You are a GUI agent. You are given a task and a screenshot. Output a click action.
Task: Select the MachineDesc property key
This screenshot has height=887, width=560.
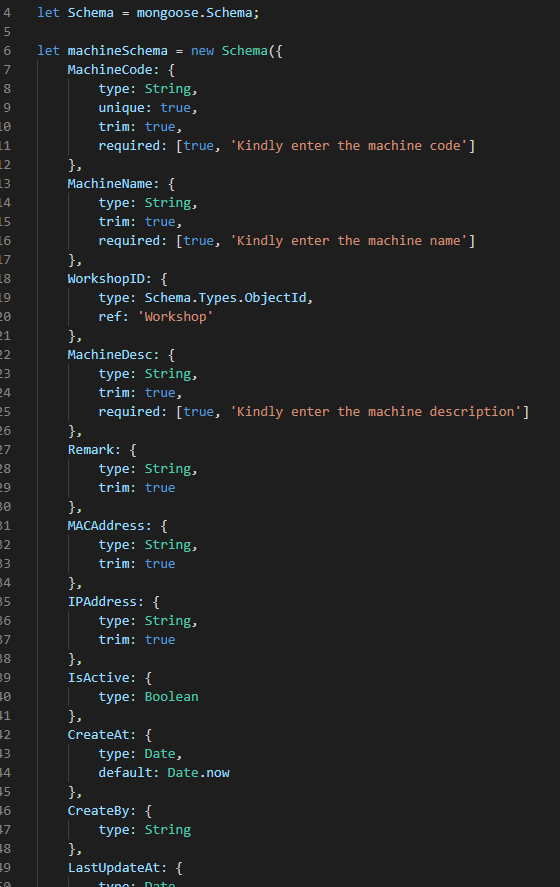110,355
